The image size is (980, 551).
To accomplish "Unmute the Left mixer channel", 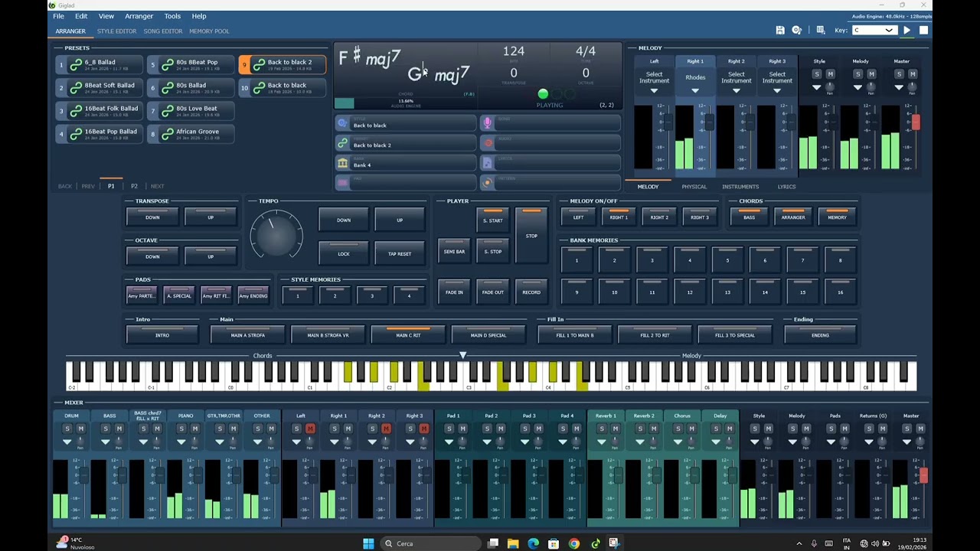I will pyautogui.click(x=310, y=429).
